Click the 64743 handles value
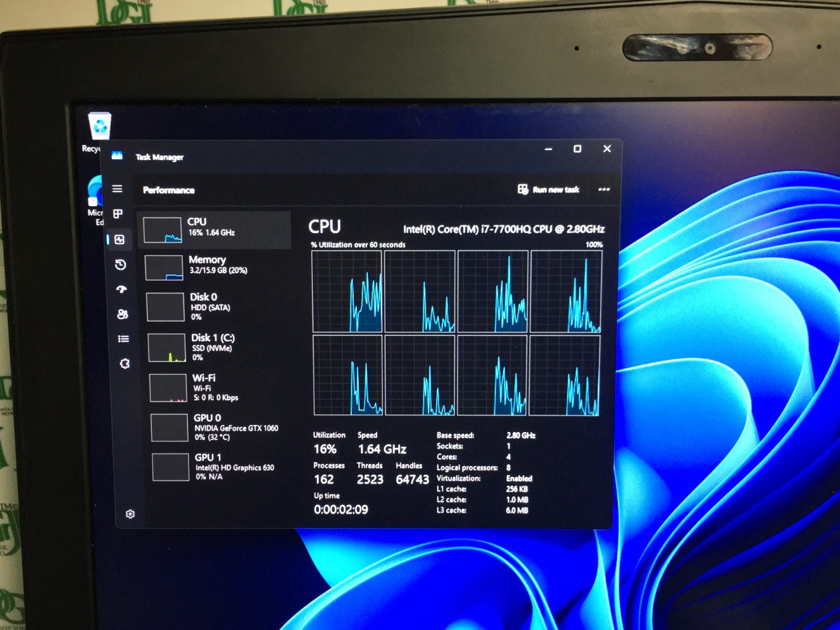 (x=412, y=479)
